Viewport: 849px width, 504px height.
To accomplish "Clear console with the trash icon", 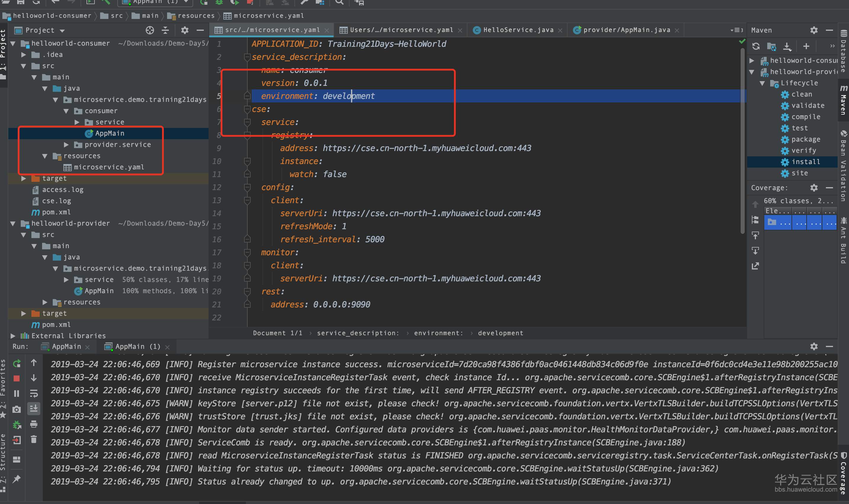I will click(34, 439).
